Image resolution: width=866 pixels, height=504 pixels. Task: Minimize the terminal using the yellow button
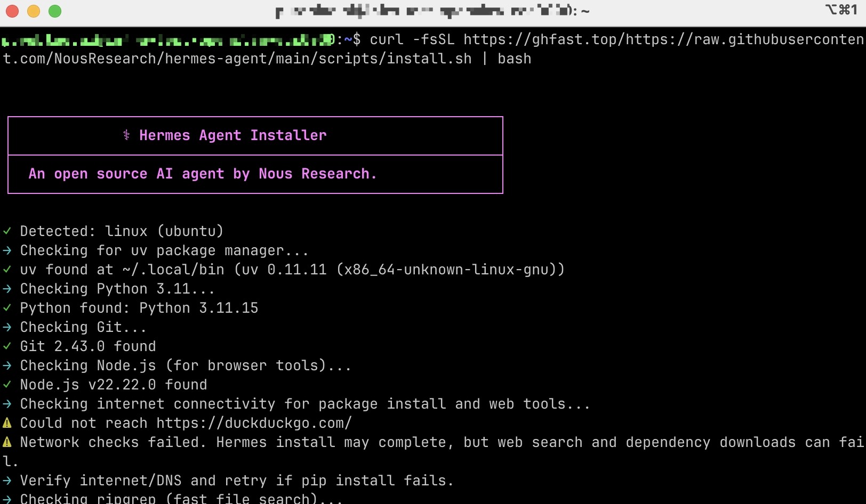point(34,11)
